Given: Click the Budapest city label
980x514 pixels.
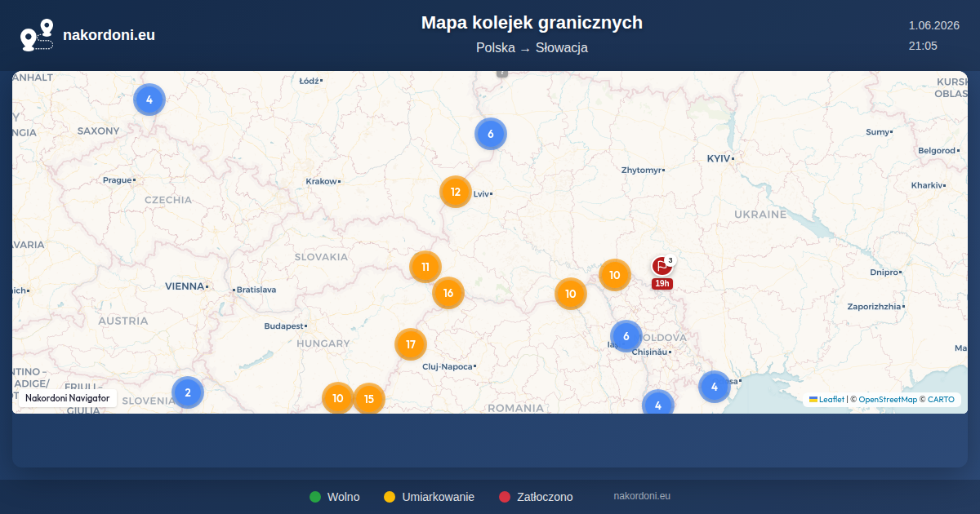Looking at the screenshot, I should (283, 326).
